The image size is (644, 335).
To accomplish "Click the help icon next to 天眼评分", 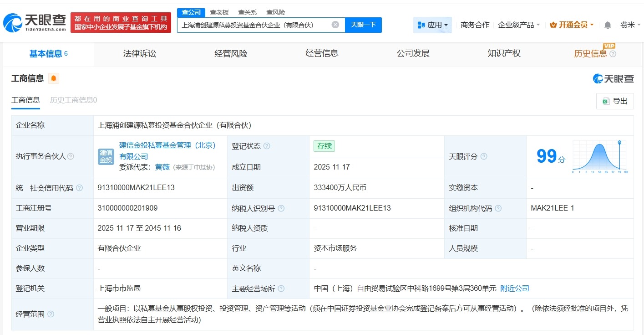I will 483,157.
